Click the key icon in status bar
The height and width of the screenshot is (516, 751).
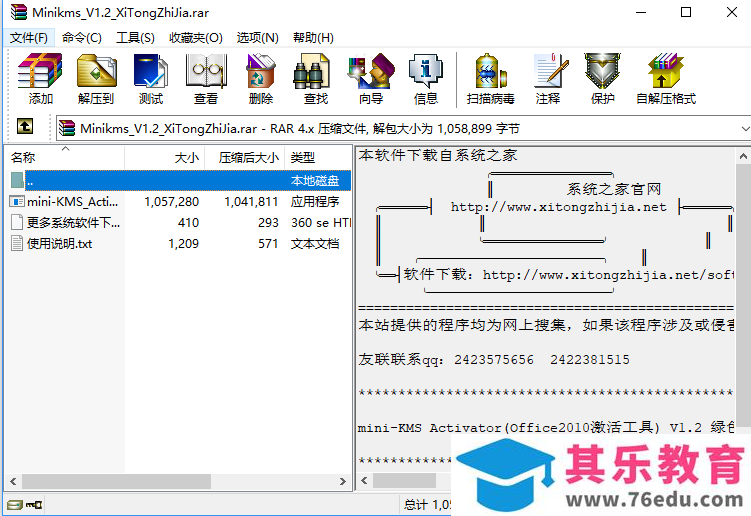(x=34, y=505)
